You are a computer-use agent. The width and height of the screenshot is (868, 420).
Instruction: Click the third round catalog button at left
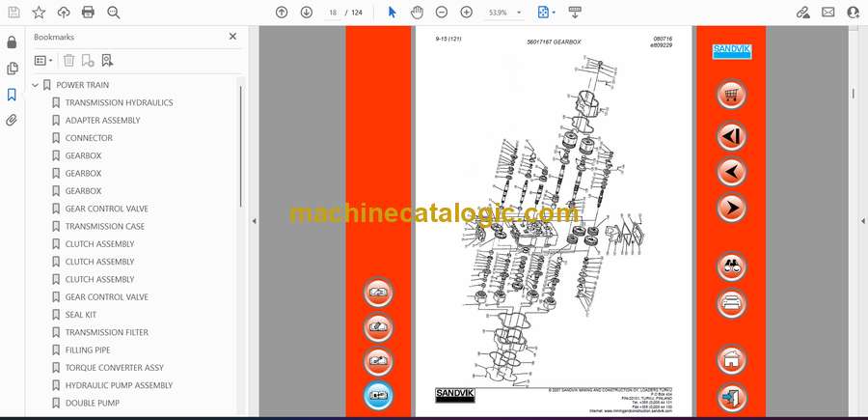point(378,361)
